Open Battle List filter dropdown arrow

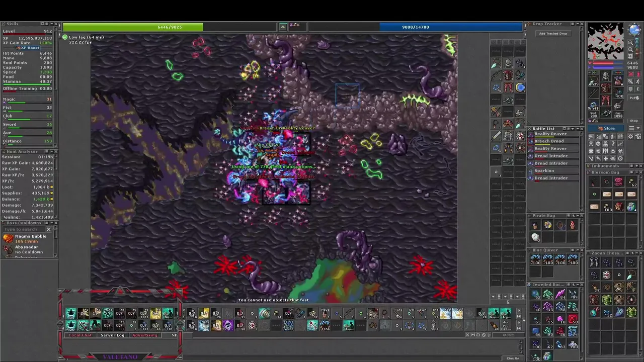[x=573, y=129]
